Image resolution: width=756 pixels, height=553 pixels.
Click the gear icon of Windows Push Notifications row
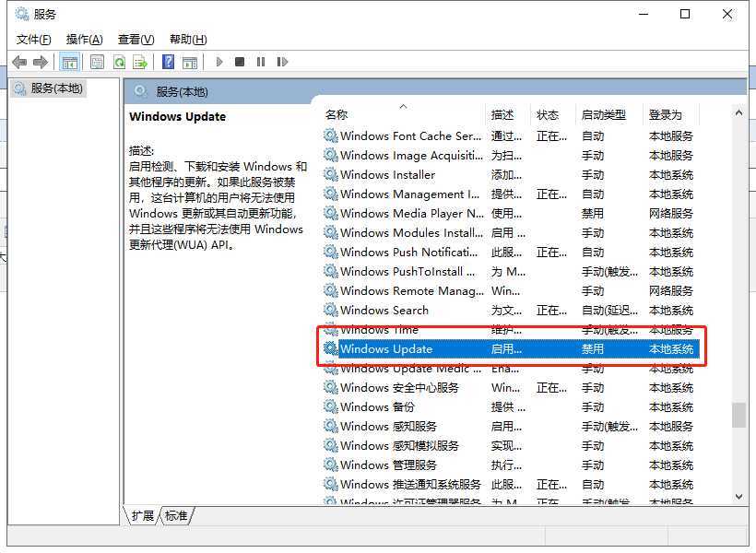pos(330,253)
